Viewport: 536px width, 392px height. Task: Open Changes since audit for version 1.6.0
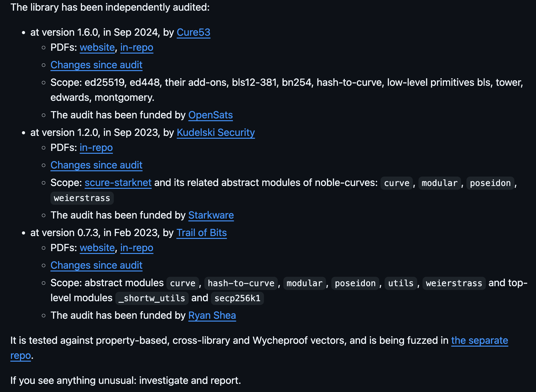pos(97,65)
